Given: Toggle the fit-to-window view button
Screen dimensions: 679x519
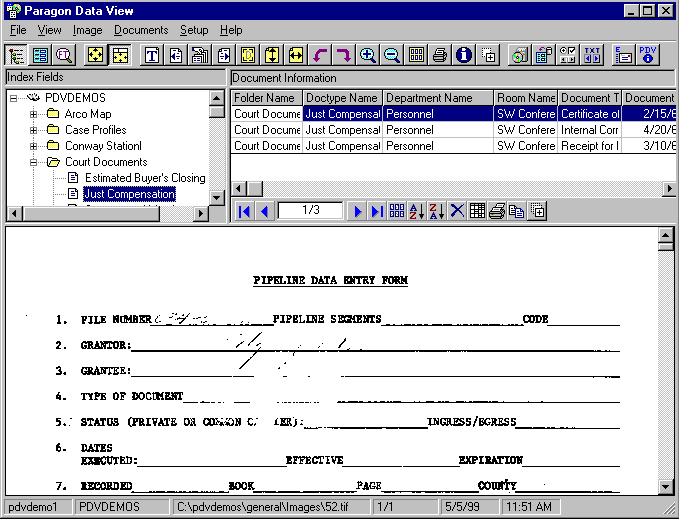Looking at the screenshot, I should click(95, 55).
